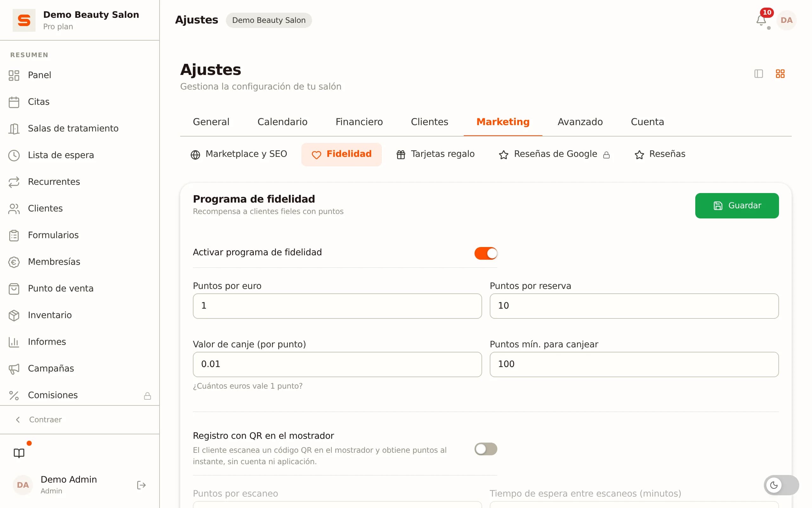Switch to the Financiero tab
The height and width of the screenshot is (508, 812).
pyautogui.click(x=359, y=122)
